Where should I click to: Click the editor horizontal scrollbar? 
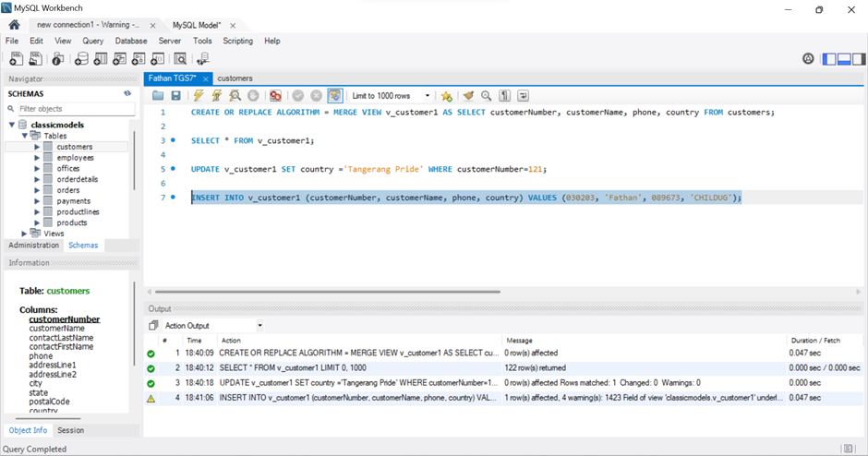(x=328, y=292)
